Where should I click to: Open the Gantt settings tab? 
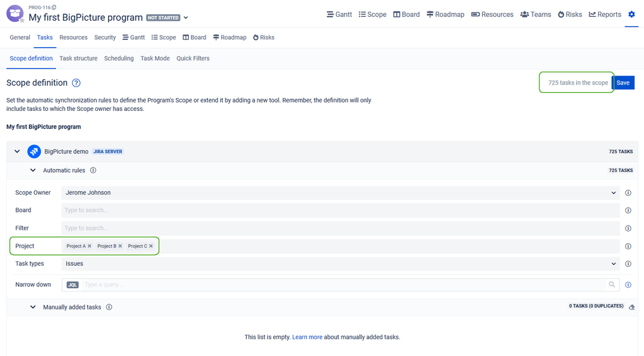pyautogui.click(x=133, y=37)
